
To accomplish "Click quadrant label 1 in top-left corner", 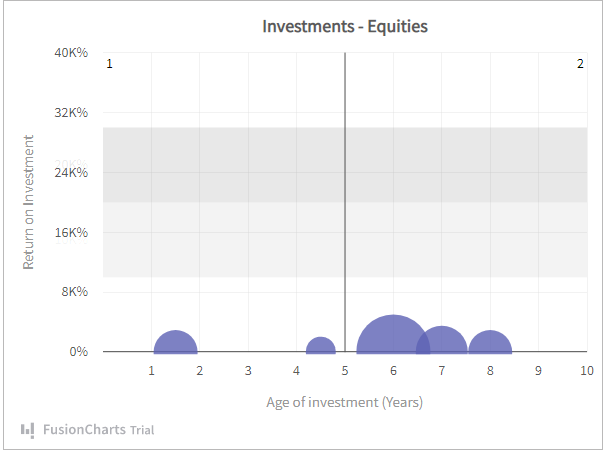I will (x=109, y=64).
